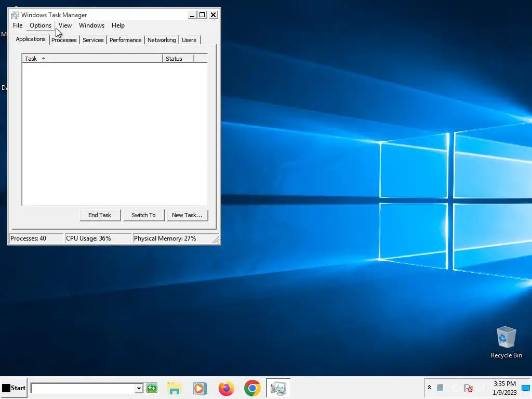This screenshot has width=532, height=399.
Task: Expand the taskbar address dropdown arrow
Action: pyautogui.click(x=139, y=388)
